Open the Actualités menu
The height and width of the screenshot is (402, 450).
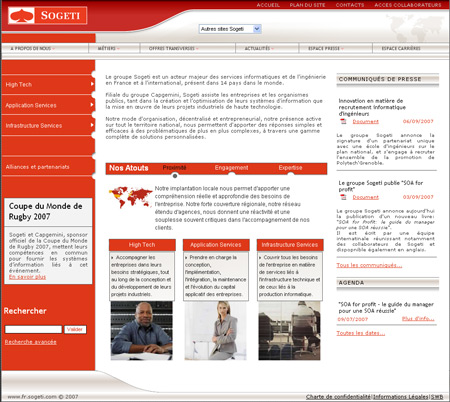[259, 48]
